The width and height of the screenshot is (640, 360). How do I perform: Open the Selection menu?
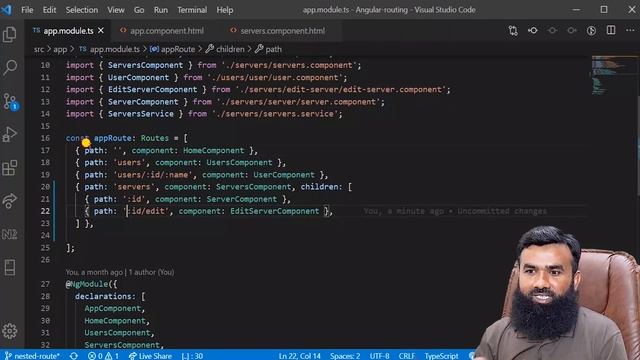point(82,10)
